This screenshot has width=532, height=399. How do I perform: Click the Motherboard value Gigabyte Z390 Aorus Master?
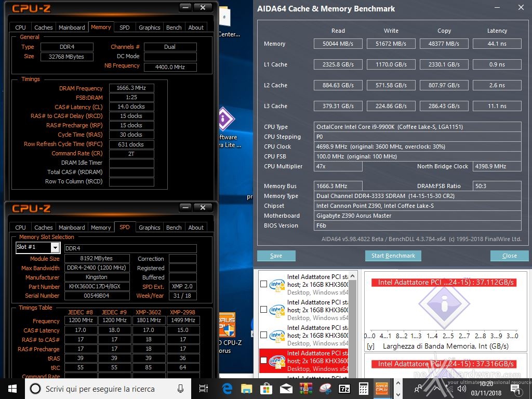(417, 216)
